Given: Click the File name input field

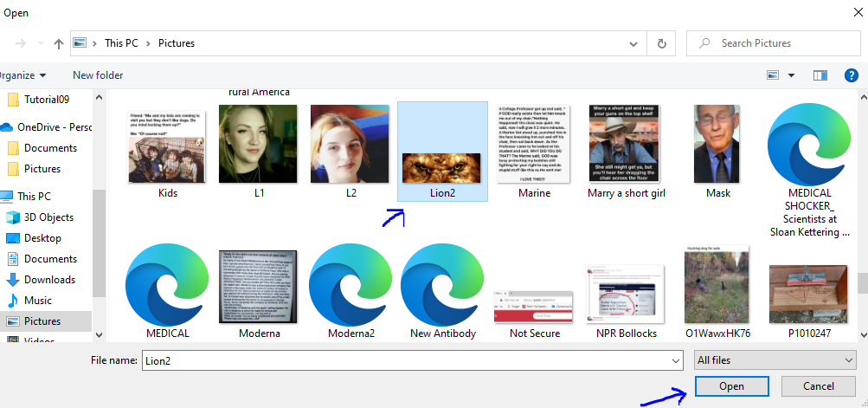Looking at the screenshot, I should click(406, 360).
